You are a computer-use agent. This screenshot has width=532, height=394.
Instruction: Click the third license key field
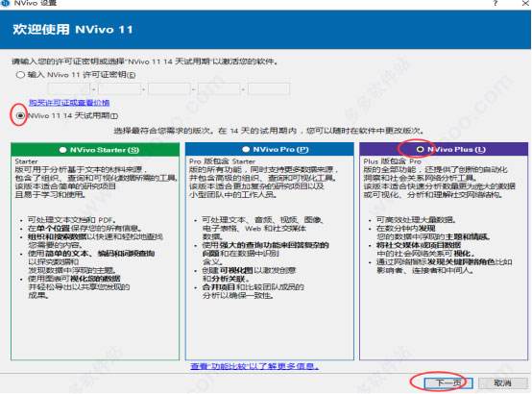click(170, 89)
